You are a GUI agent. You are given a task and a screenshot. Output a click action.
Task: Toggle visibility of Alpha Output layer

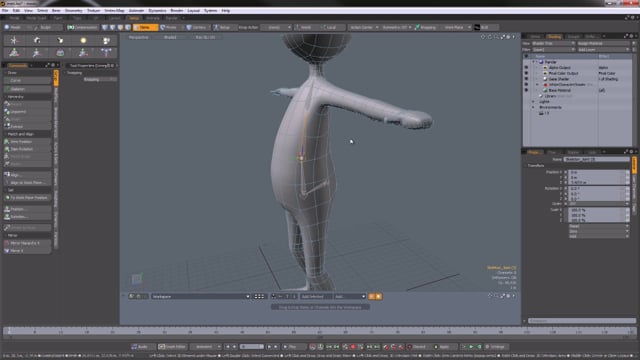coord(526,68)
